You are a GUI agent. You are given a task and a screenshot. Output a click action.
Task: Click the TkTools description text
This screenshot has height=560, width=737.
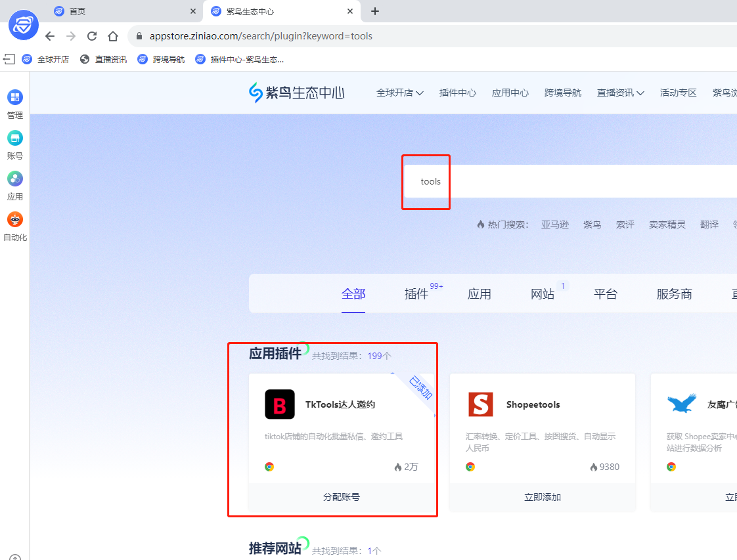click(x=334, y=437)
